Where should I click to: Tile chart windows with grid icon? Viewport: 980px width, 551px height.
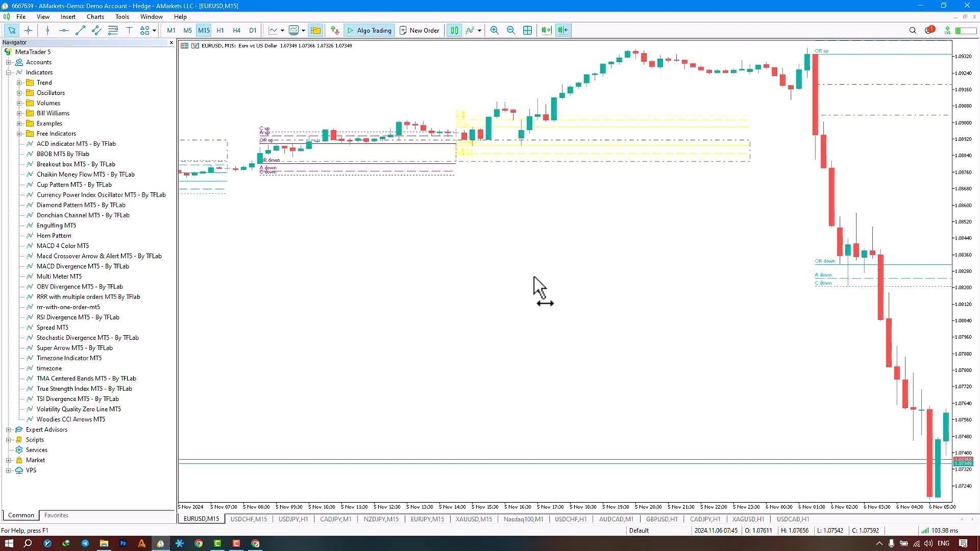point(528,31)
